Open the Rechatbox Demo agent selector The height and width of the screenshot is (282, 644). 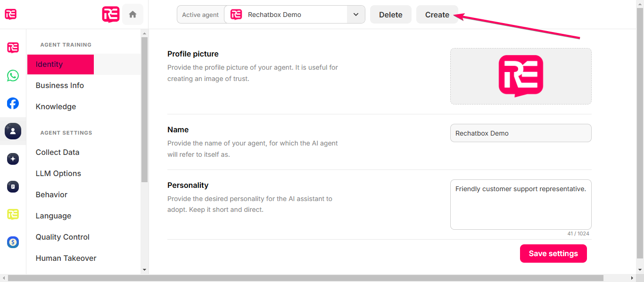pyautogui.click(x=286, y=15)
